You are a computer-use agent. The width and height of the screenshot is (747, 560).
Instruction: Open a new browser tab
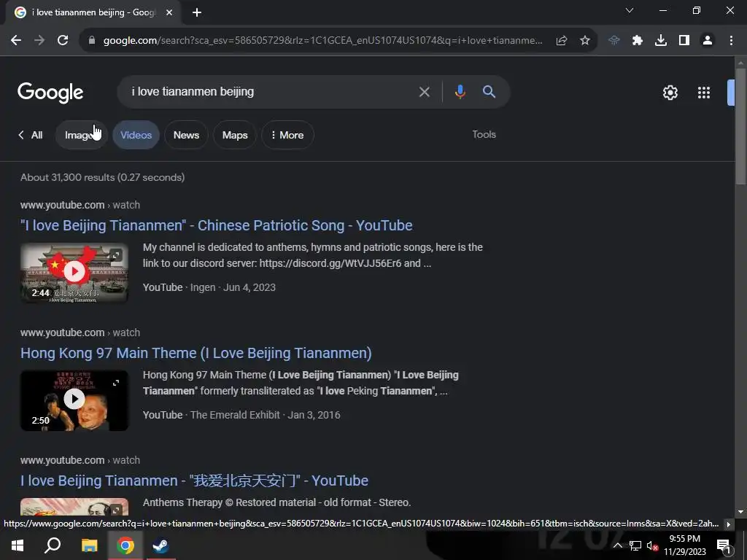point(197,13)
